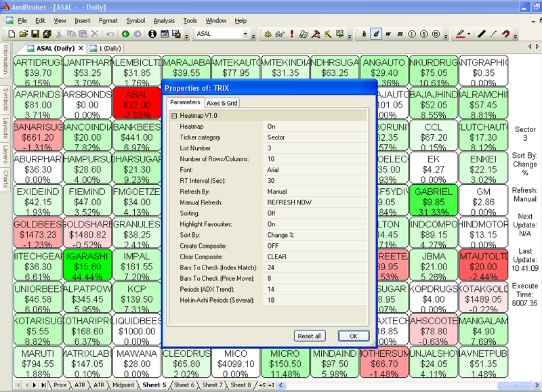Viewport: 542px width, 392px height.
Task: Click the OK button
Action: click(x=353, y=336)
